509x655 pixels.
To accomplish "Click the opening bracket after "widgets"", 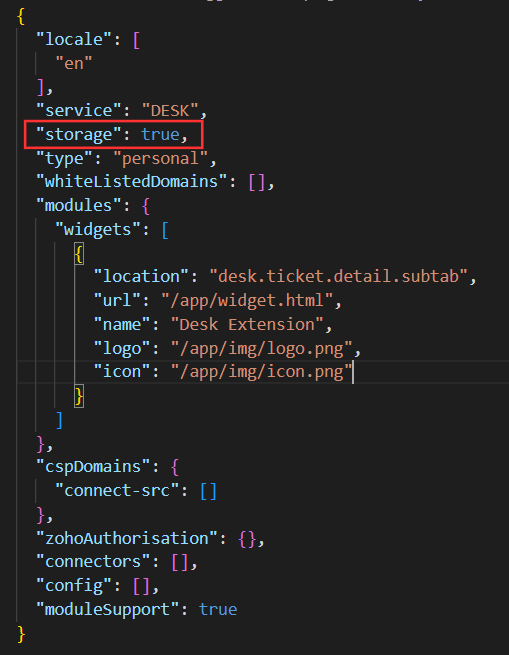I will [165, 230].
